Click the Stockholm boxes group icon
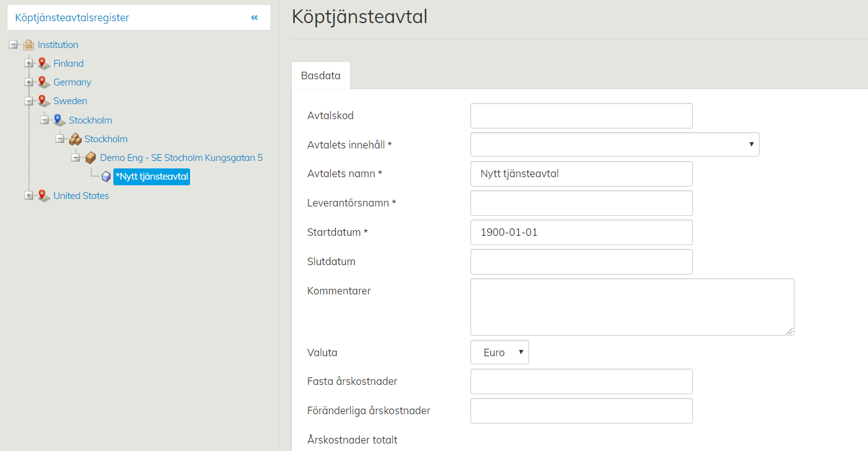Image resolution: width=868 pixels, height=451 pixels. point(75,139)
